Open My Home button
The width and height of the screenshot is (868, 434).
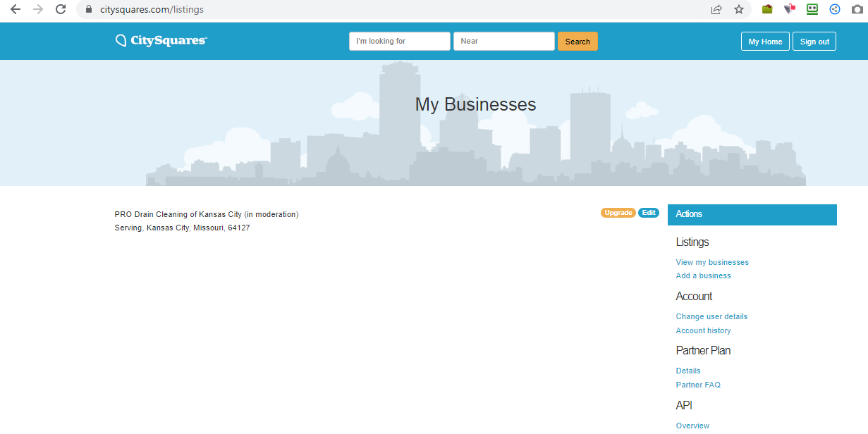[765, 42]
